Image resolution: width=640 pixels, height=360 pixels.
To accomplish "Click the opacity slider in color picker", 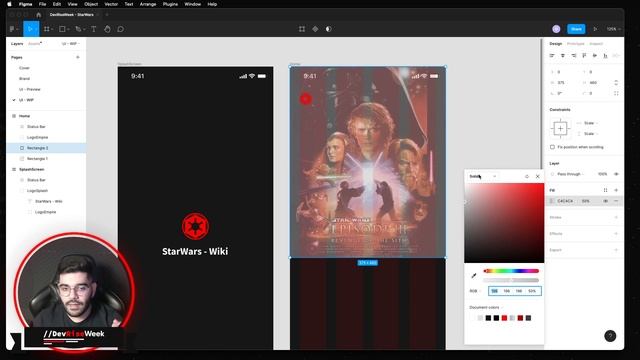I will (x=511, y=280).
